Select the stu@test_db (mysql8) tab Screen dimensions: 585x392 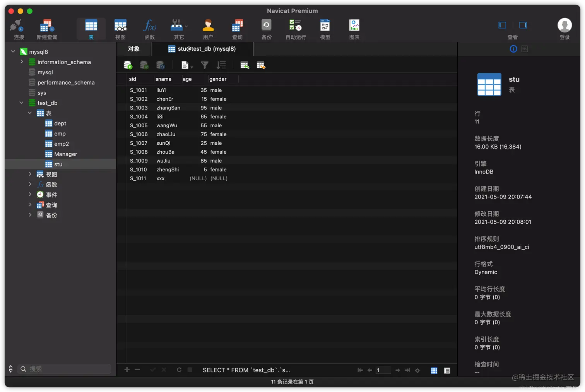pyautogui.click(x=202, y=49)
